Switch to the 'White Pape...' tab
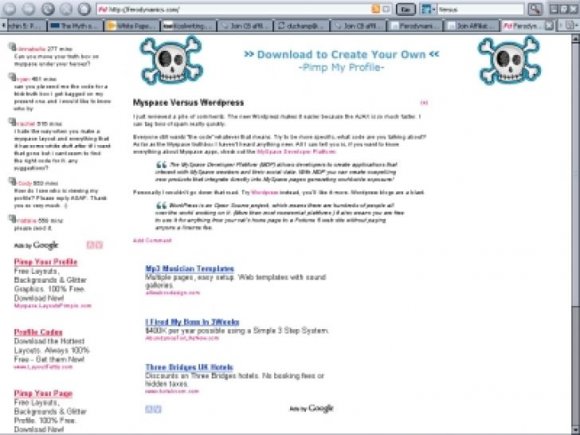 (x=131, y=26)
